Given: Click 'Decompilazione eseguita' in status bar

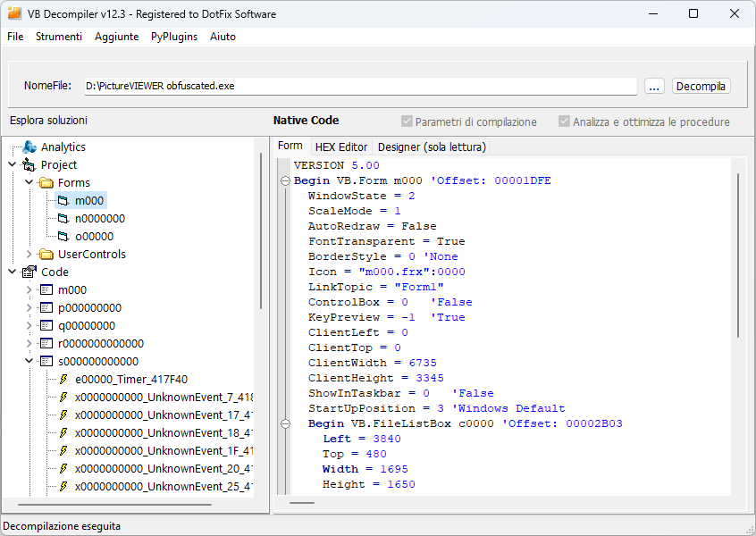Looking at the screenshot, I should 62,526.
